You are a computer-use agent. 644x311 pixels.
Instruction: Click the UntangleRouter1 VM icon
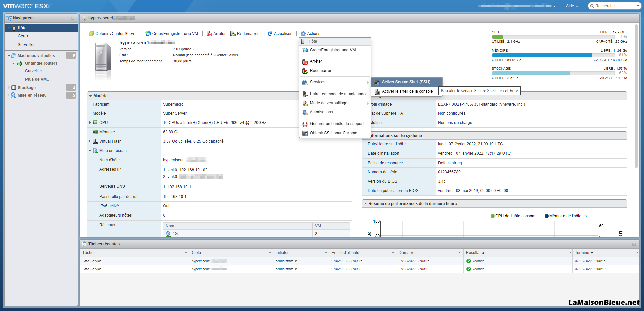[x=20, y=63]
